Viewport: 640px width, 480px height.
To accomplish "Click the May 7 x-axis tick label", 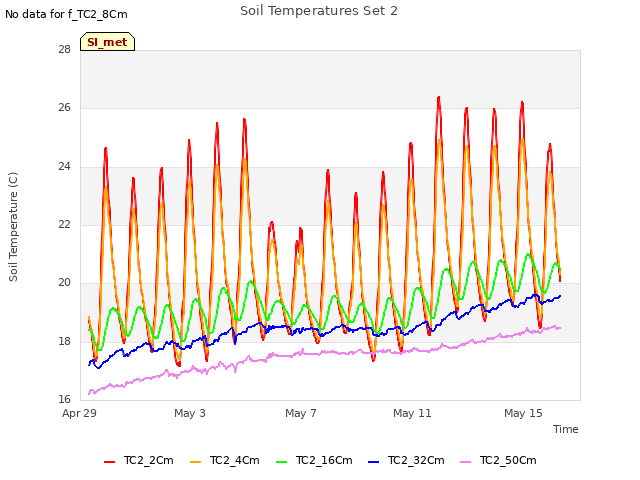I will pos(301,413).
